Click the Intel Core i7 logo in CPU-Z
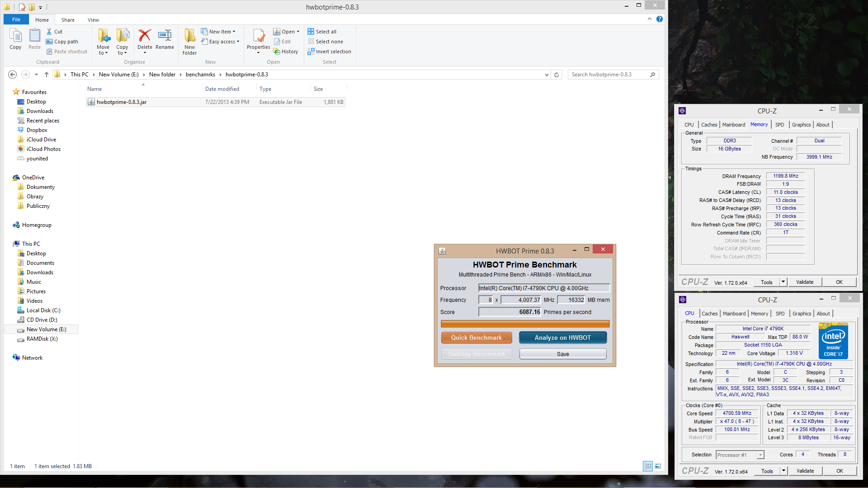 (x=833, y=341)
